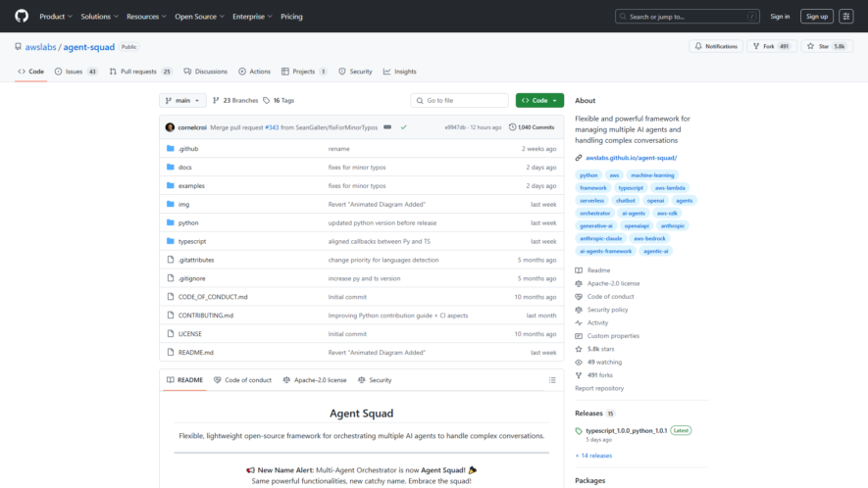The image size is (868, 488).
Task: Open the 1,040 Commits link
Action: pos(532,127)
